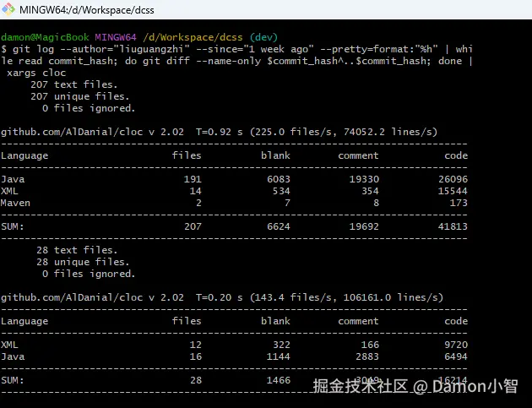Click the line '28 text files.'
Viewport: 532px width, 408px height.
click(77, 250)
